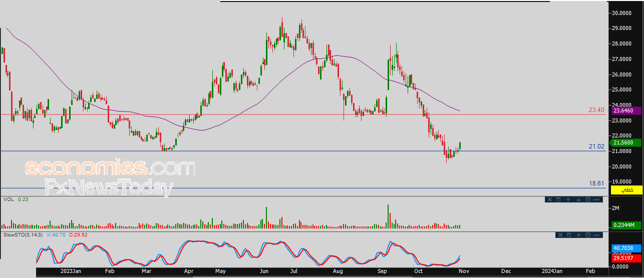The width and height of the screenshot is (644, 278).
Task: Click the 25.0000 price axis label
Action: [x=621, y=89]
